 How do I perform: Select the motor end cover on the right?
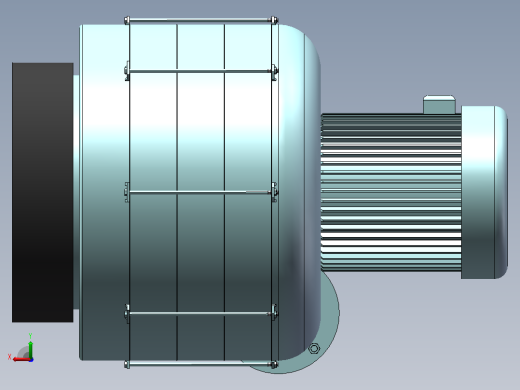tap(484, 192)
